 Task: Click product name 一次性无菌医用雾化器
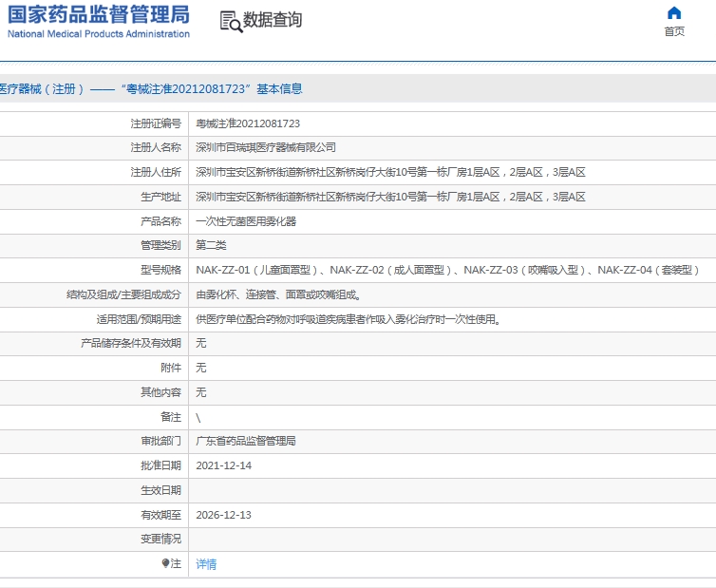[246, 221]
